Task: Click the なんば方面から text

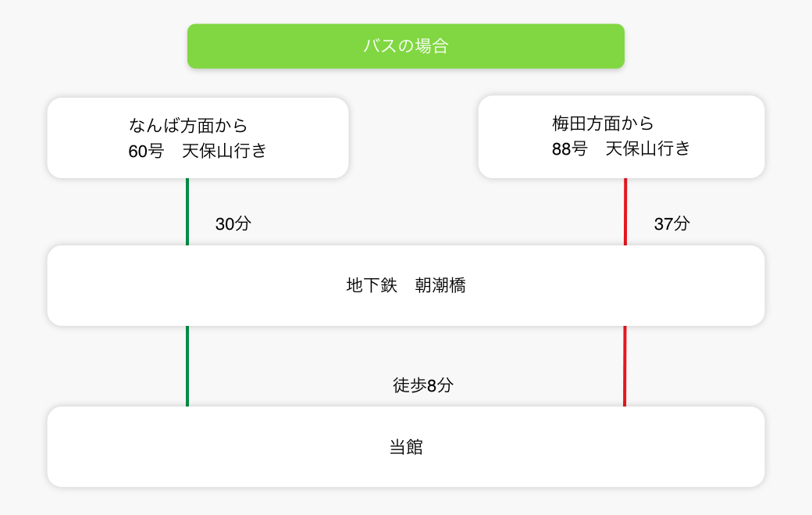Action: (x=188, y=125)
